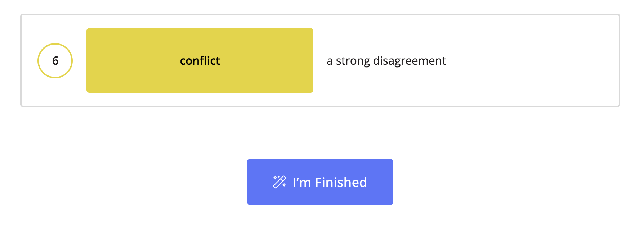
Task: Click the word conflict
Action: 200,61
